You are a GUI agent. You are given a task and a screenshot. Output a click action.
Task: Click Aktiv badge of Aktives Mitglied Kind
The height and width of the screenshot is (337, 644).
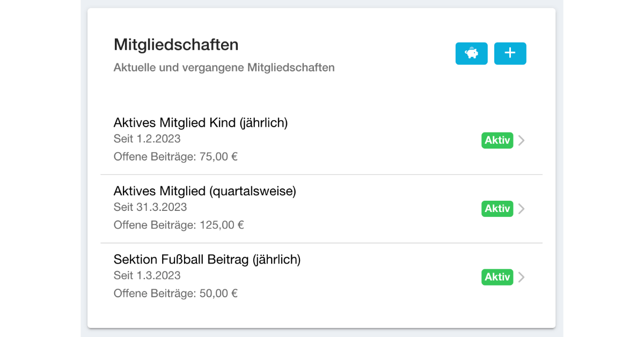[x=497, y=141]
